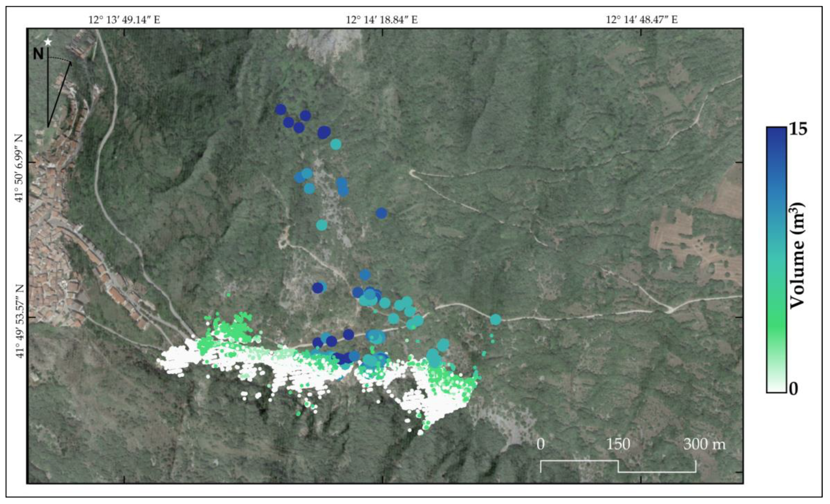Click the teal dot below the dark blue cluster
Viewport: 830px width, 504px height.
click(x=336, y=144)
